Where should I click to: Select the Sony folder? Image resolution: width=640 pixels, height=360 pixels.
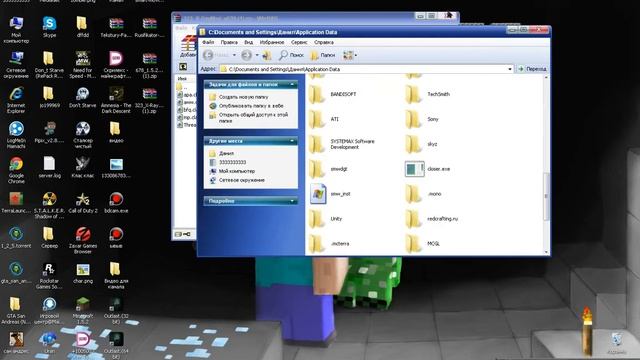pyautogui.click(x=422, y=119)
